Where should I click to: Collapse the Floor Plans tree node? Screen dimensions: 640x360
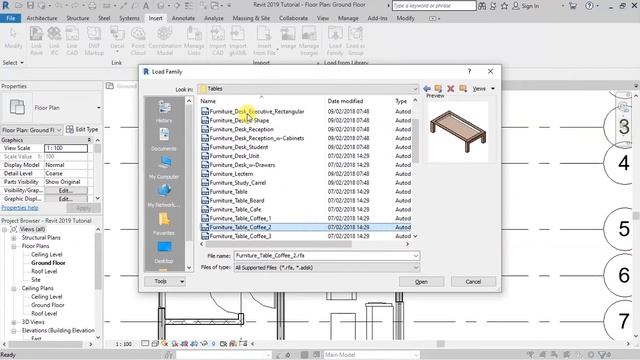coord(14,246)
